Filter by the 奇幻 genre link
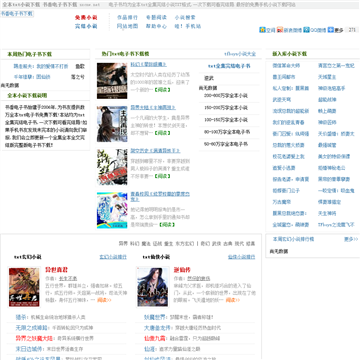The height and width of the screenshot is (360, 360). [x=205, y=244]
